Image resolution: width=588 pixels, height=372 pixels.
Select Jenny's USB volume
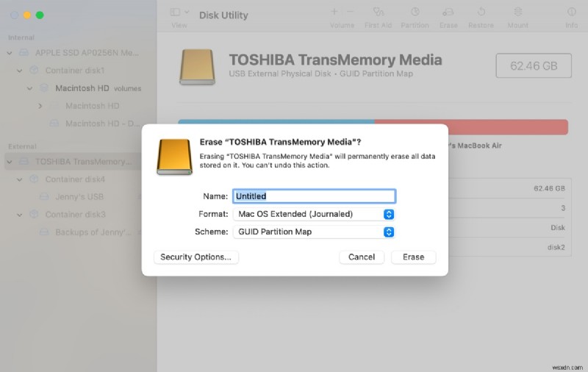point(79,197)
